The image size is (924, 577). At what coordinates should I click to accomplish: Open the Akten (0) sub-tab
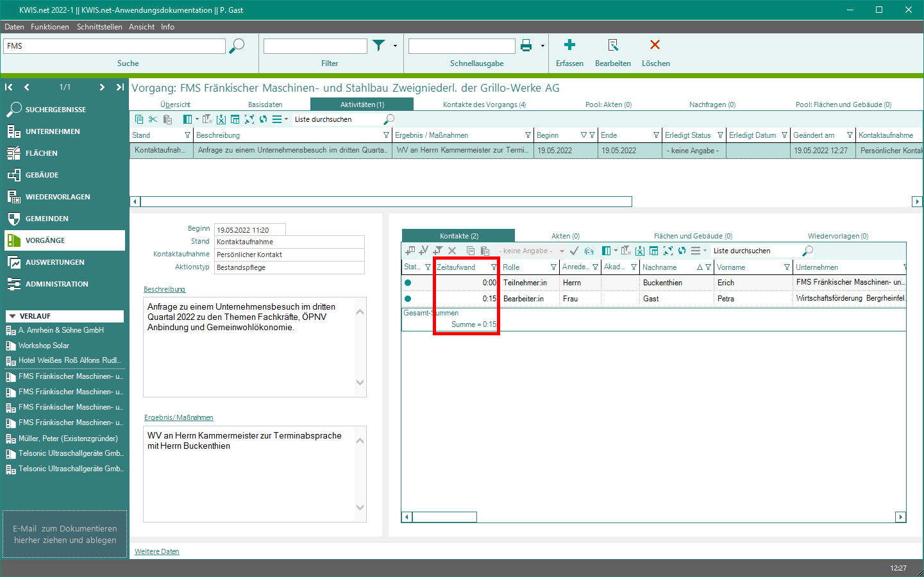click(566, 236)
